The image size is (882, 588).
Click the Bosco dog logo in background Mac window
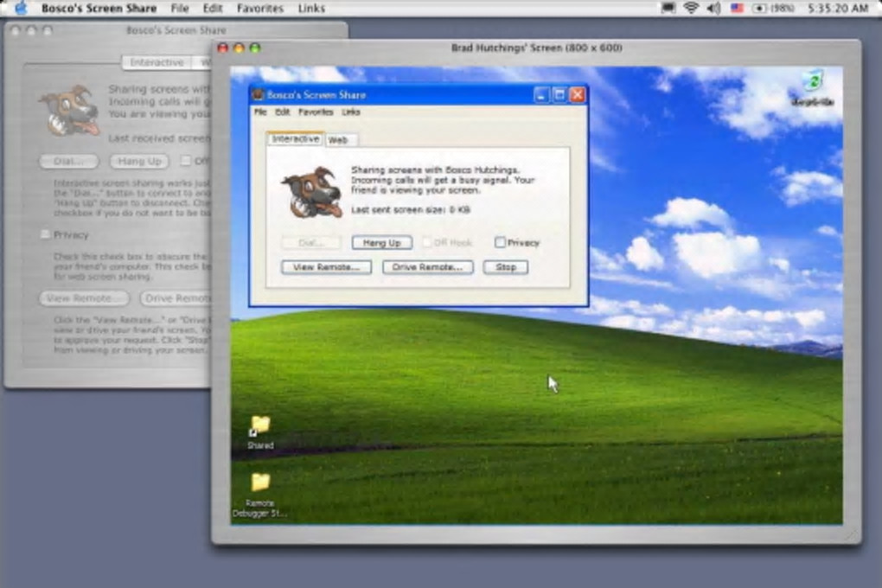point(69,110)
